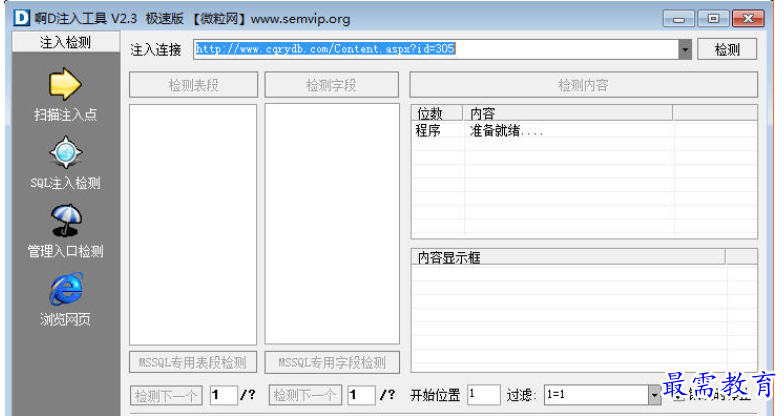The height and width of the screenshot is (416, 784).
Task: Minimize the 啊D注入工具 window
Action: 678,19
